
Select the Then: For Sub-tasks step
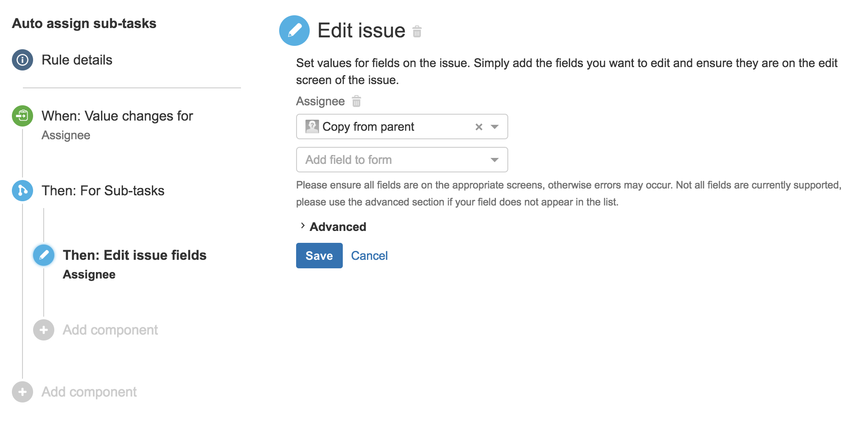click(x=103, y=190)
